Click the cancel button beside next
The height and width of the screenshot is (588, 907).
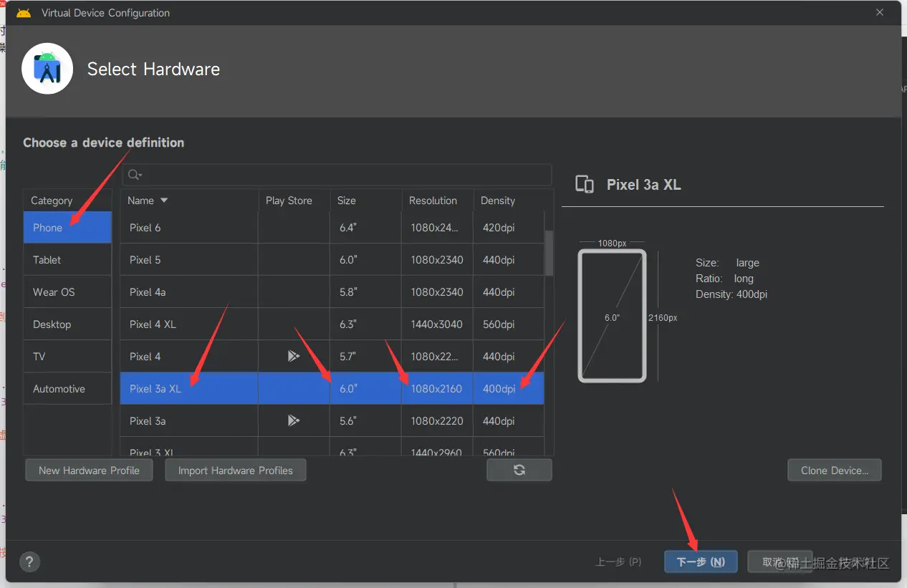781,562
